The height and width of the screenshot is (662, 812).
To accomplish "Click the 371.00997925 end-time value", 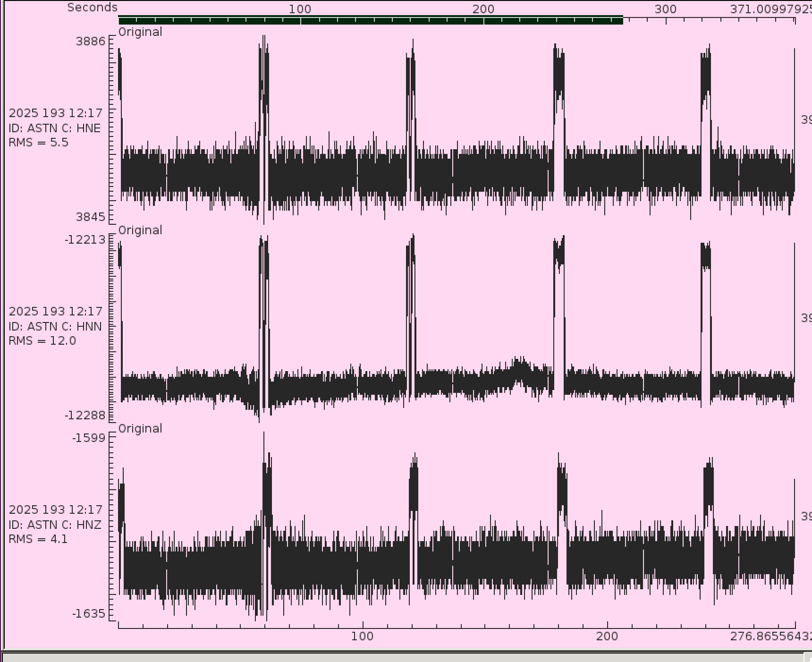I will pyautogui.click(x=770, y=9).
